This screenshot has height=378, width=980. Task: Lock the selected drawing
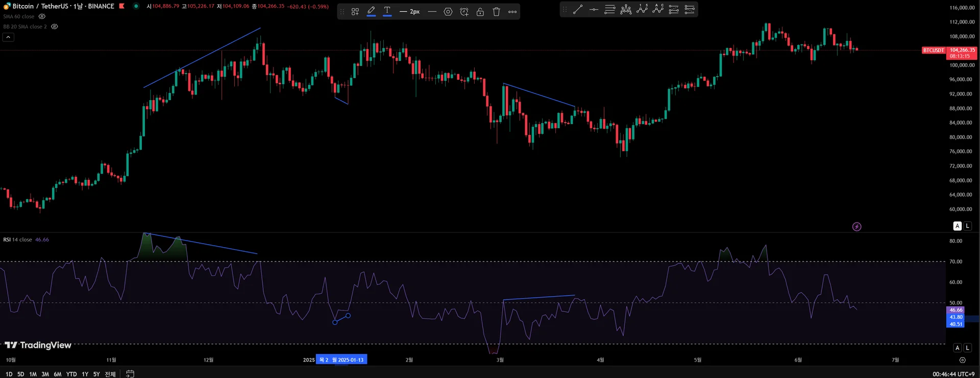coord(480,11)
